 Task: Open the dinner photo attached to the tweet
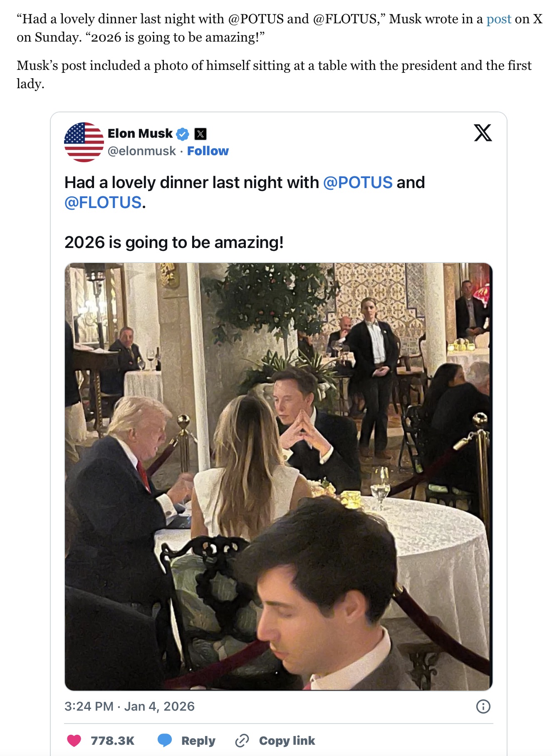coord(277,478)
